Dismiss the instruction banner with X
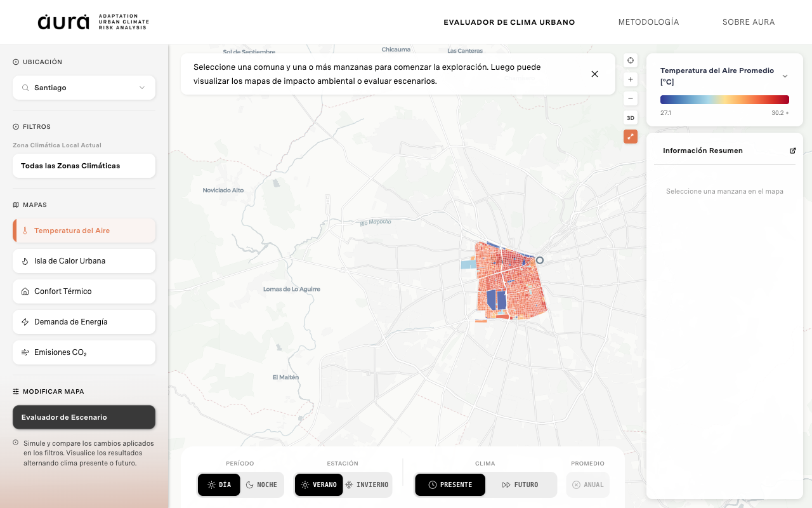The image size is (812, 508). coord(594,74)
